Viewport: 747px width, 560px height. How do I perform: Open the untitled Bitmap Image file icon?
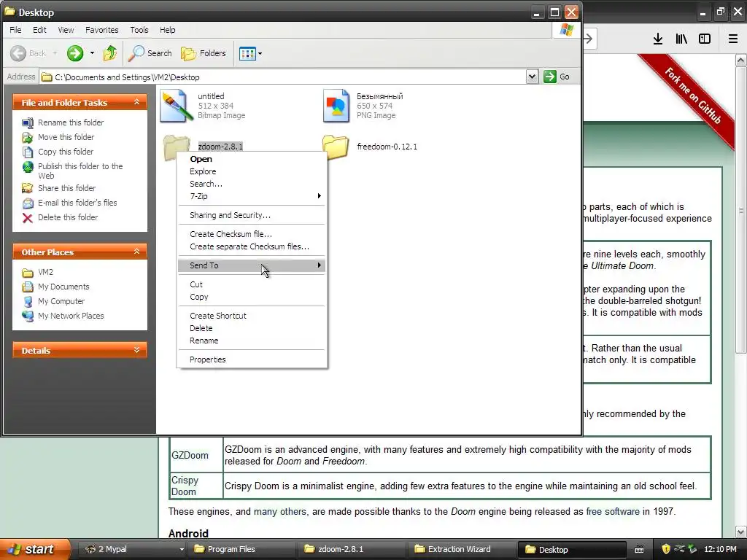[177, 106]
